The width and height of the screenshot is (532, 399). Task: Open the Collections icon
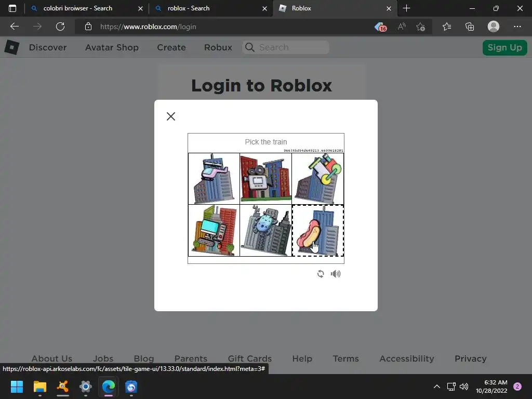click(x=470, y=26)
